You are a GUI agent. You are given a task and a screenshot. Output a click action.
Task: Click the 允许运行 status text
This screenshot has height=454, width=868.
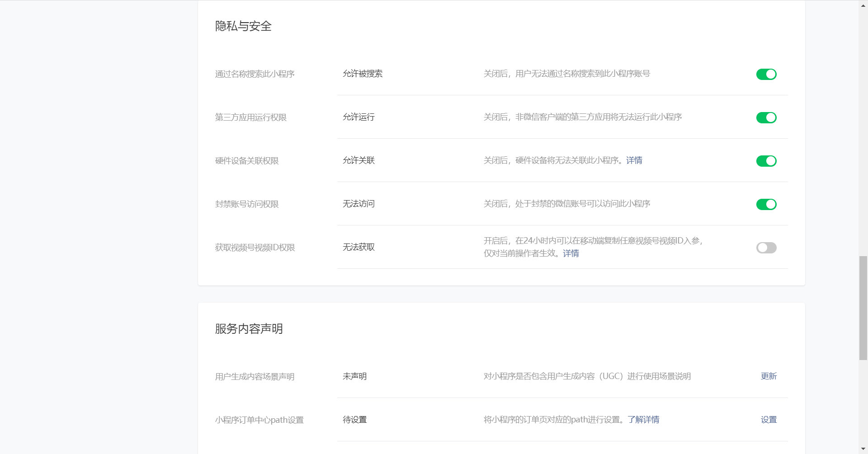(359, 117)
